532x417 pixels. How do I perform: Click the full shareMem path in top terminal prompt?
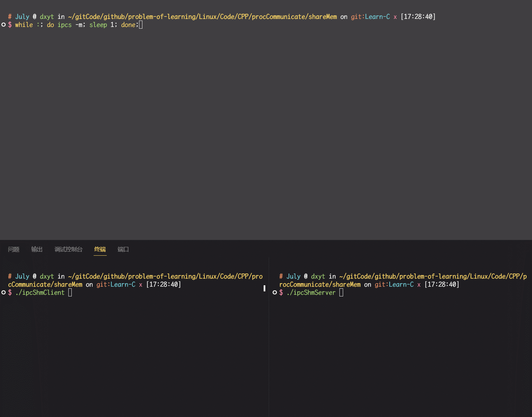coord(202,17)
